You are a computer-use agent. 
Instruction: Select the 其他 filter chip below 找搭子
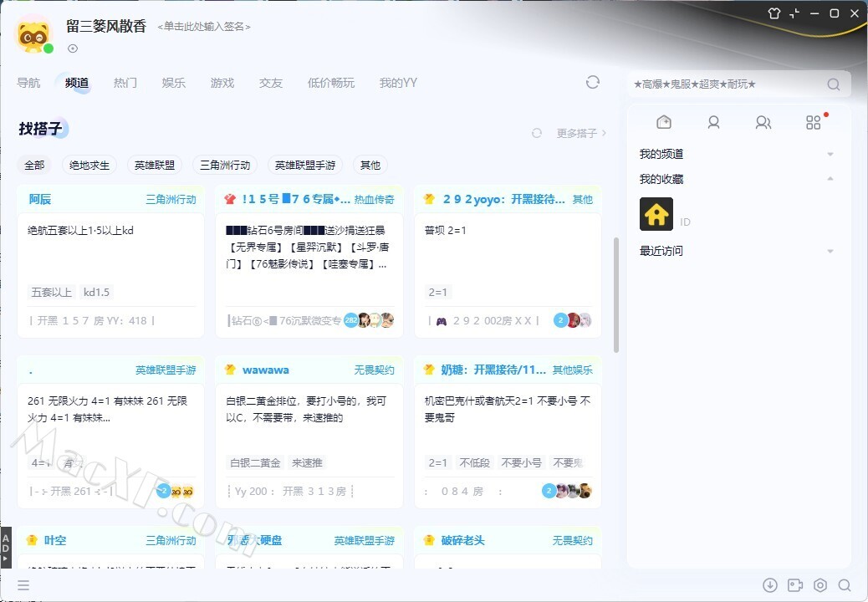pos(370,165)
